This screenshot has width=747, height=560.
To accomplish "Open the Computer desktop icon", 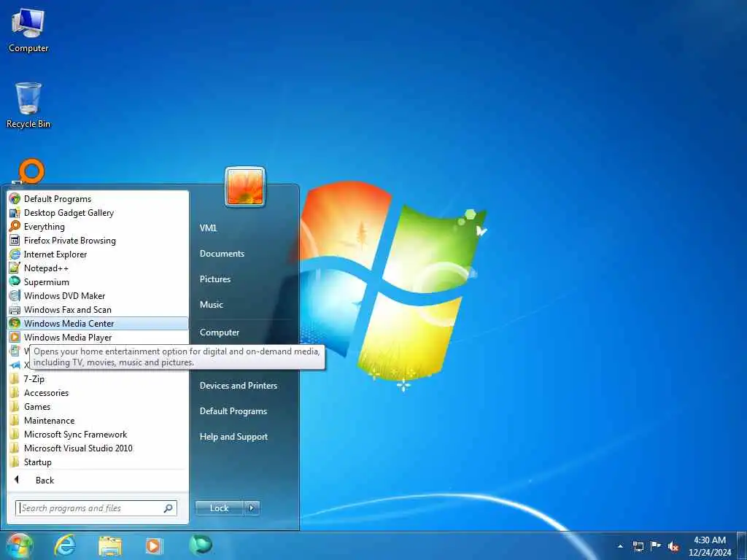I will point(28,29).
